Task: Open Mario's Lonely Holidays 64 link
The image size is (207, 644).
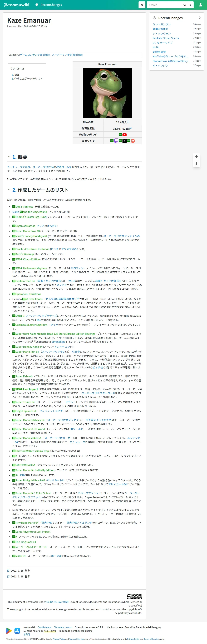Action: point(30,236)
